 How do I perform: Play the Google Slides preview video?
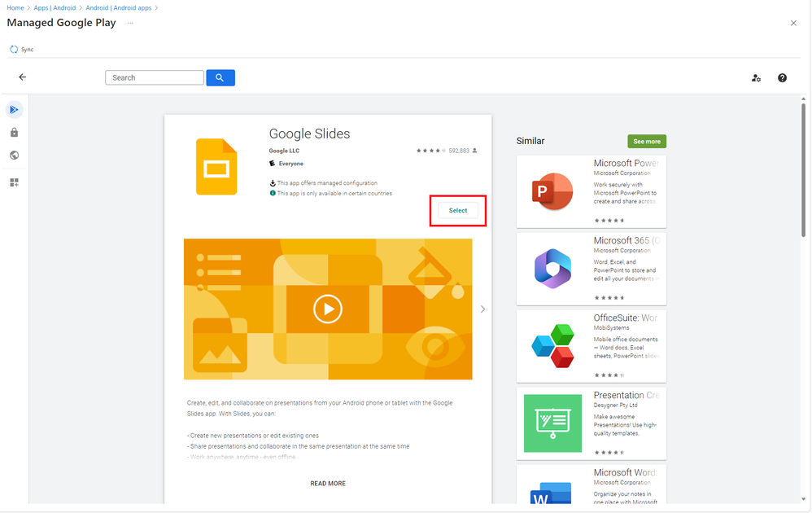pos(328,309)
